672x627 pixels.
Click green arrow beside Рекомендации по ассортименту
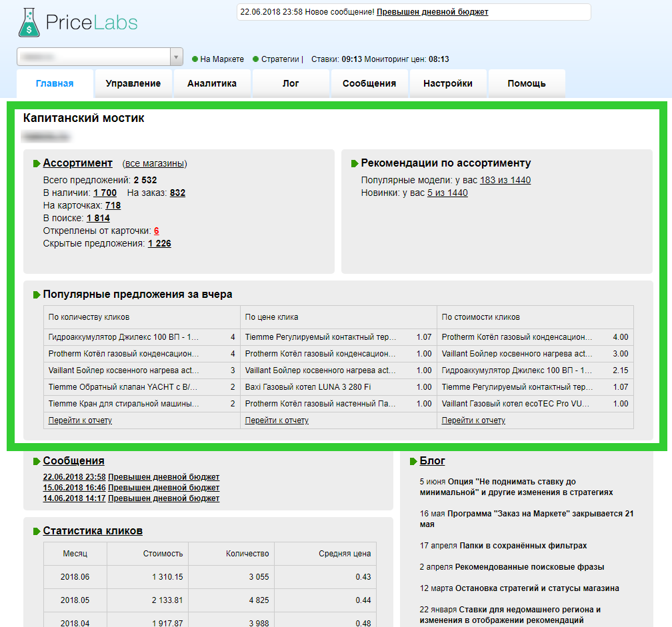tap(355, 164)
